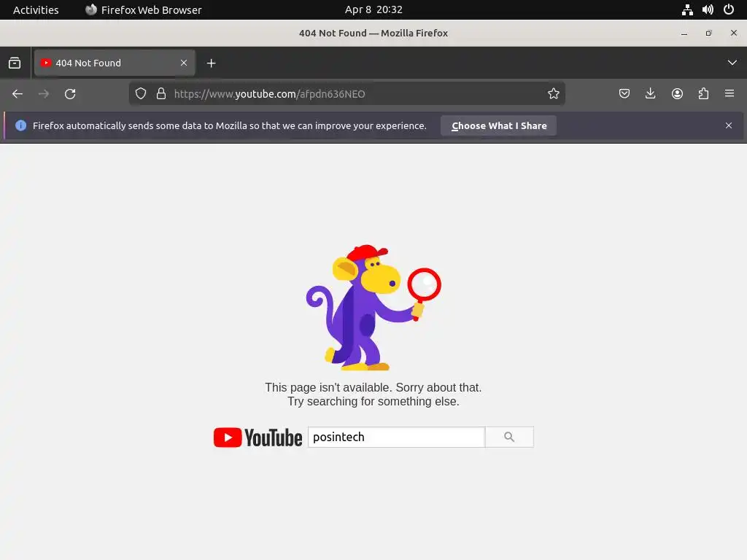Image resolution: width=747 pixels, height=560 pixels.
Task: Click the text "This page isn't available. Sorry about that."
Action: [x=373, y=388]
